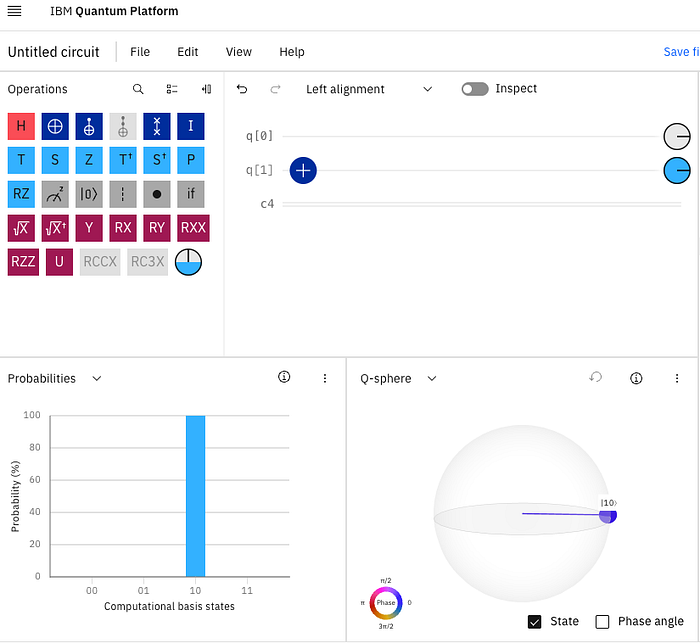Pick the CNOT controlled-NOT gate
The image size is (700, 643).
pyautogui.click(x=89, y=126)
